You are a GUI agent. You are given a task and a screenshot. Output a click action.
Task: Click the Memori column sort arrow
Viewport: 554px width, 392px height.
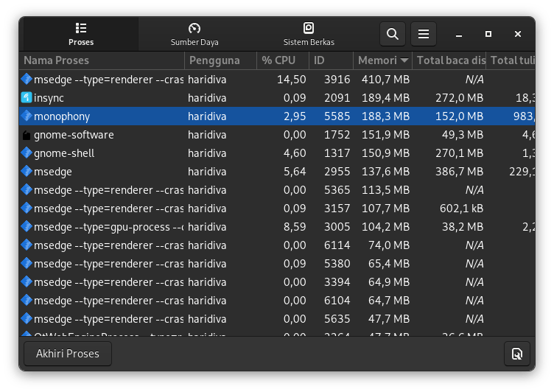click(x=404, y=60)
